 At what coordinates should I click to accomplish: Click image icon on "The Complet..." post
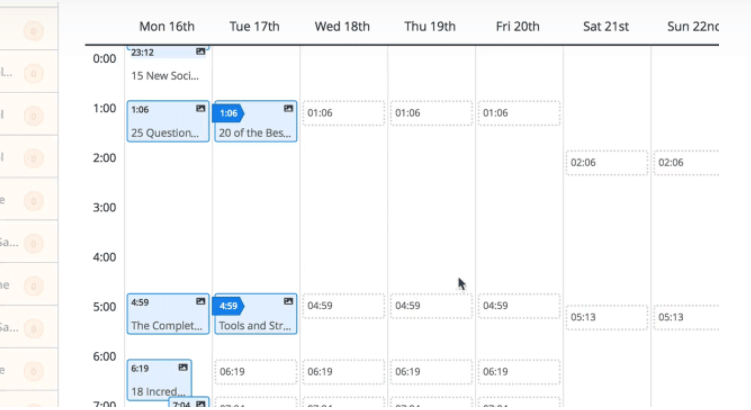click(200, 301)
